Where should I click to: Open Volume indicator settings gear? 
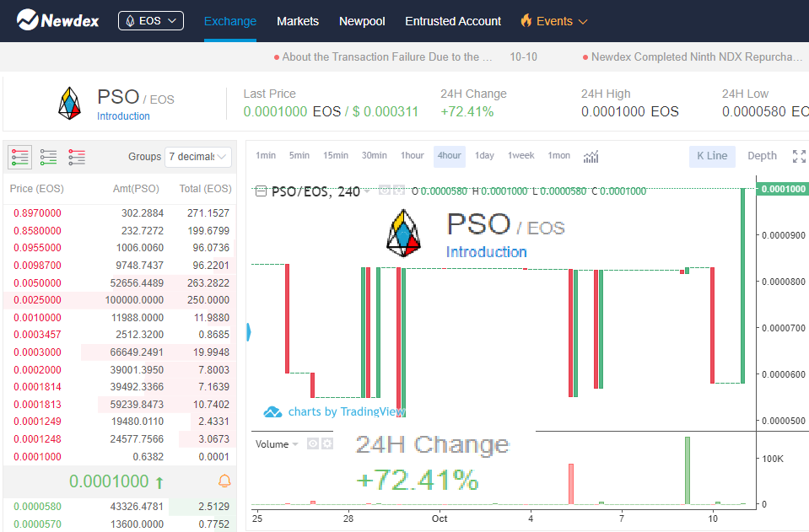point(327,443)
